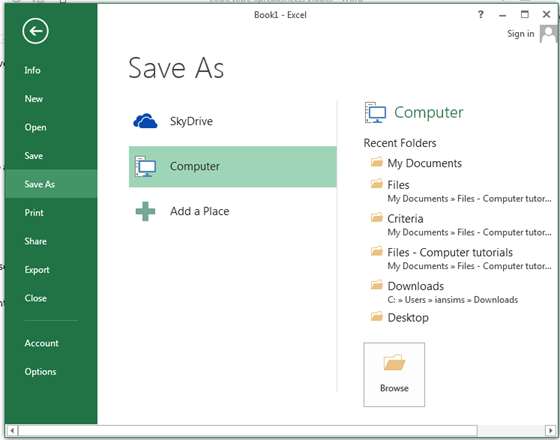Select Computer as save location
The width and height of the screenshot is (560, 440).
232,166
